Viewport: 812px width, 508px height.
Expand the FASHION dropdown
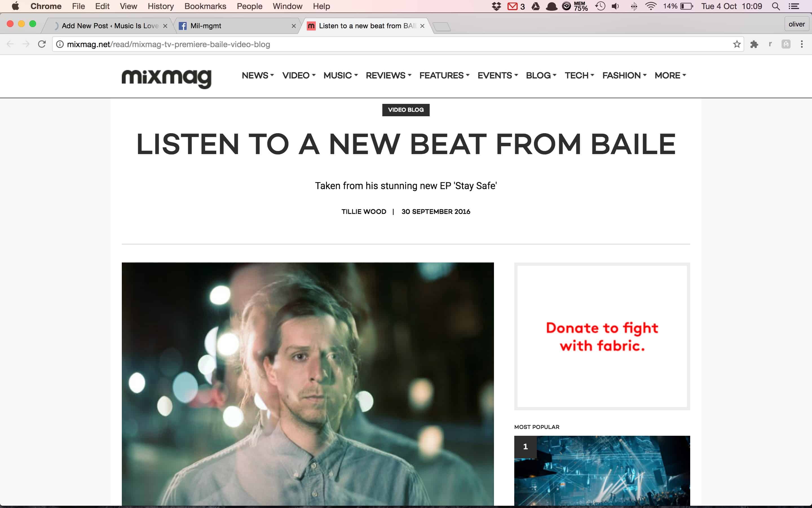[x=625, y=75]
